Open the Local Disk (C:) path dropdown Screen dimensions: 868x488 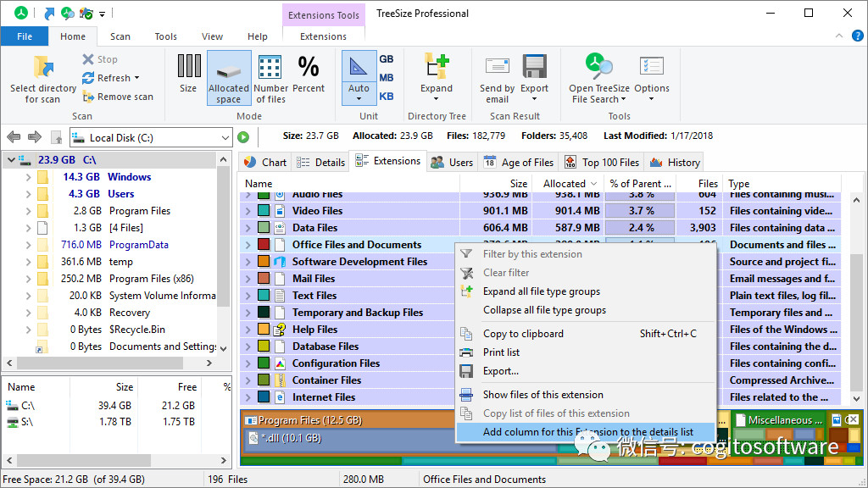225,137
